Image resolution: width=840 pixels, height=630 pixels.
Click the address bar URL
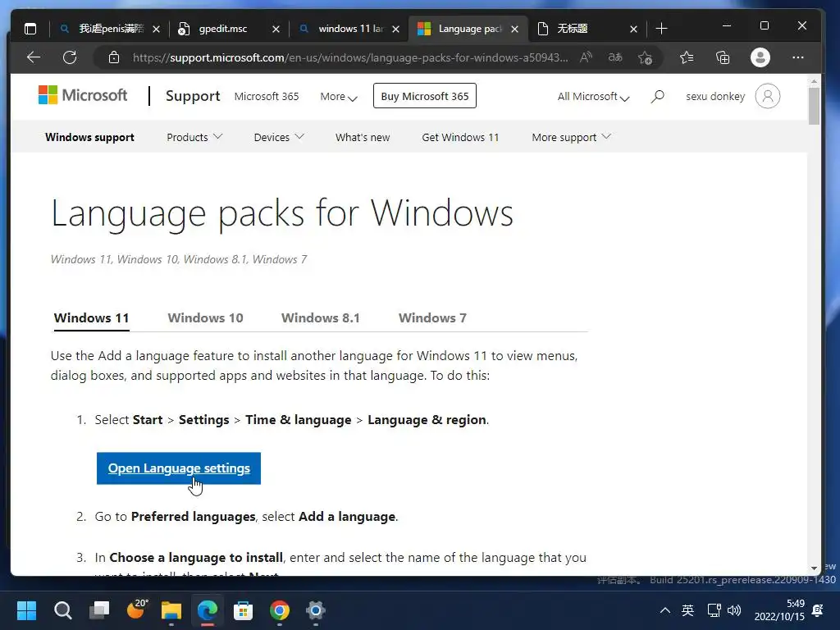(x=350, y=57)
